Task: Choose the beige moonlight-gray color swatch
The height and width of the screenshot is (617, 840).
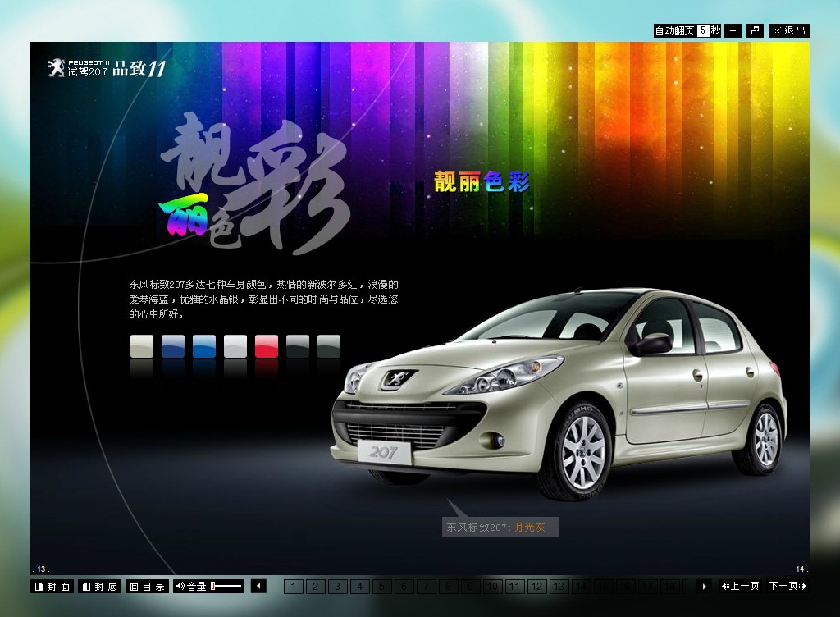Action: [142, 346]
